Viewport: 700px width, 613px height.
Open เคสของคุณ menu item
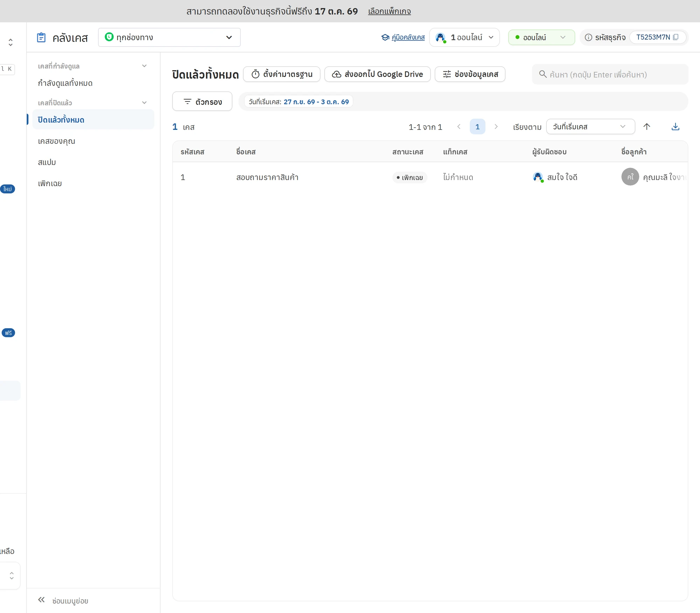click(93, 141)
